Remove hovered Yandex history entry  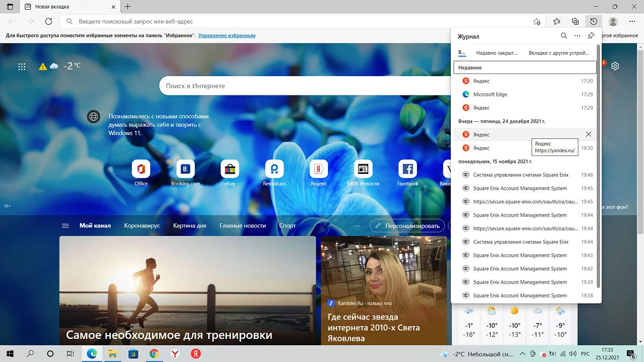[x=588, y=135]
